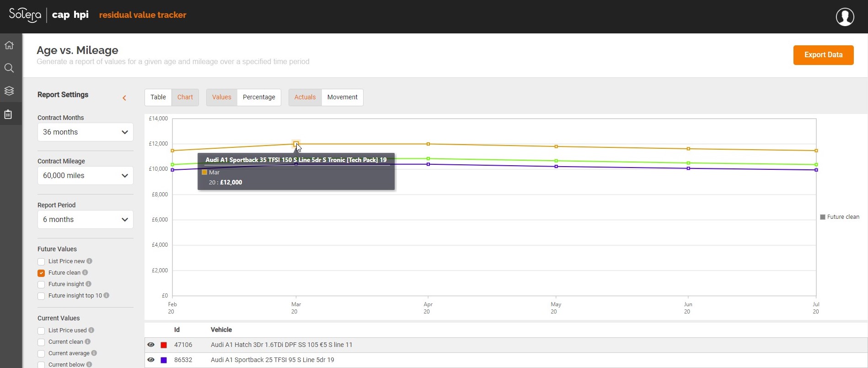Screen dimensions: 868x368
Task: Open the Reports clipboard sidebar icon
Action: pyautogui.click(x=8, y=114)
